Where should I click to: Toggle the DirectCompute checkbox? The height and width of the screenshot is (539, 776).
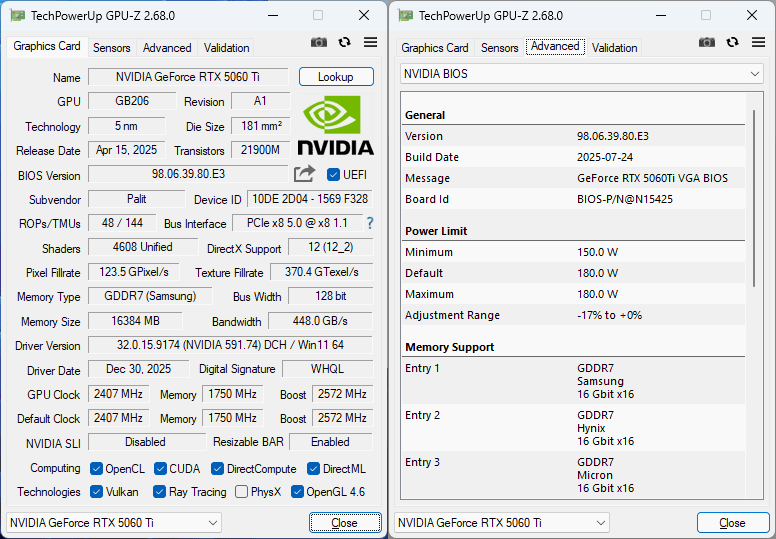217,469
